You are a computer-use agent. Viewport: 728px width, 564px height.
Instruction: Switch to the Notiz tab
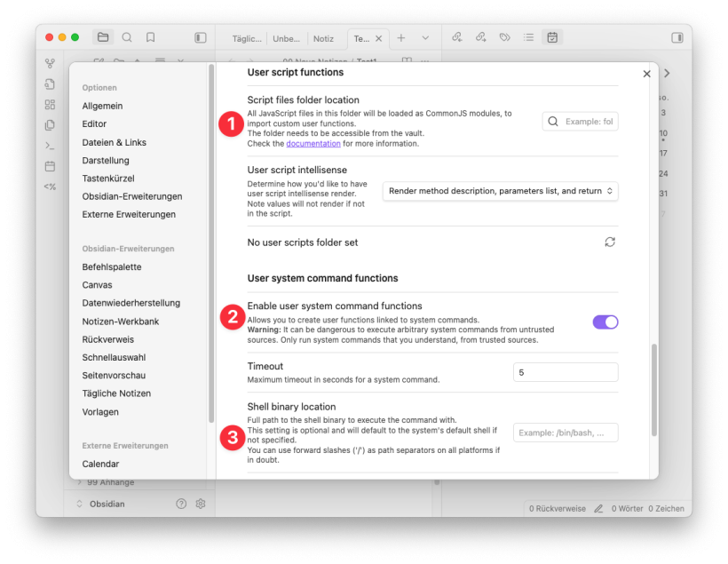[324, 38]
